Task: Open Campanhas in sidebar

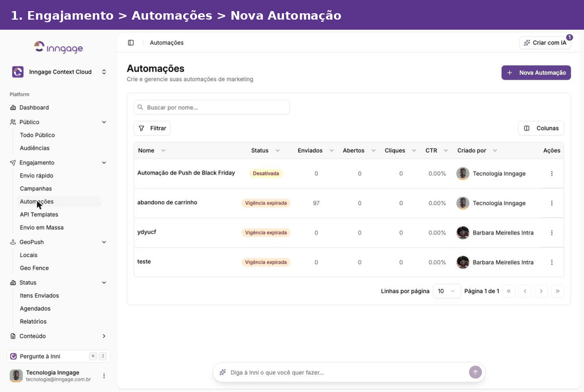Action: pos(36,189)
